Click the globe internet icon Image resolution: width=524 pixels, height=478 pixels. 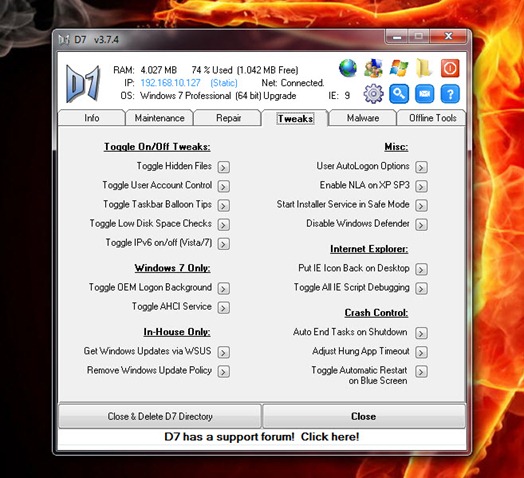point(348,68)
